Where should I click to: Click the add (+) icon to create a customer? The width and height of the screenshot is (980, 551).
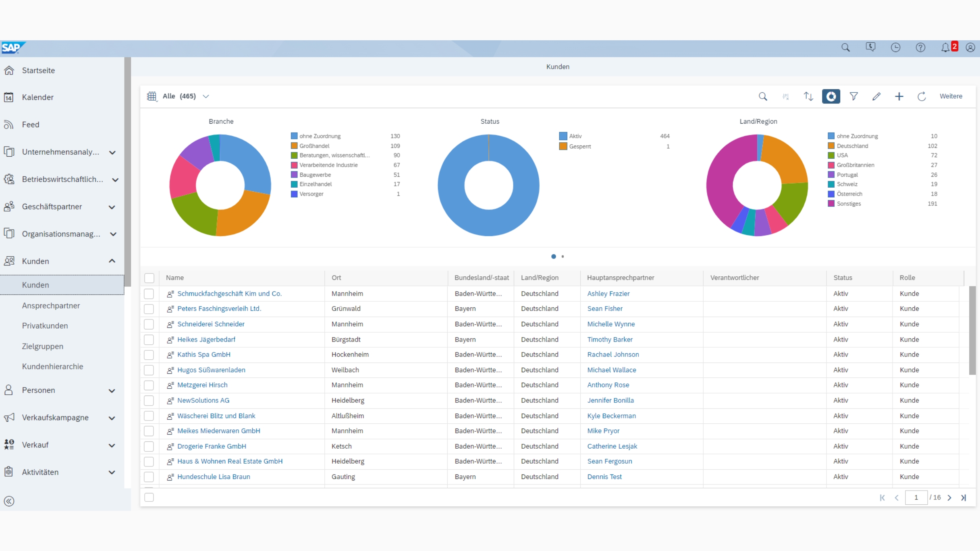point(899,96)
